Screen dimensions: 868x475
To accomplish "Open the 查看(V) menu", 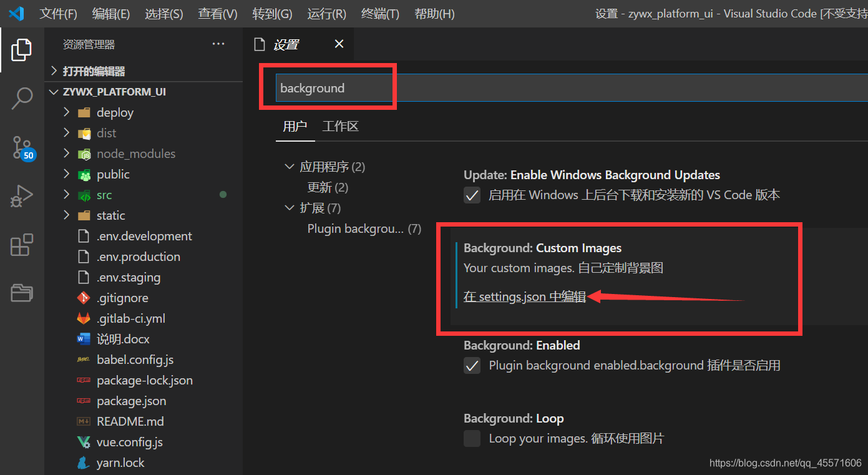I will pos(218,14).
